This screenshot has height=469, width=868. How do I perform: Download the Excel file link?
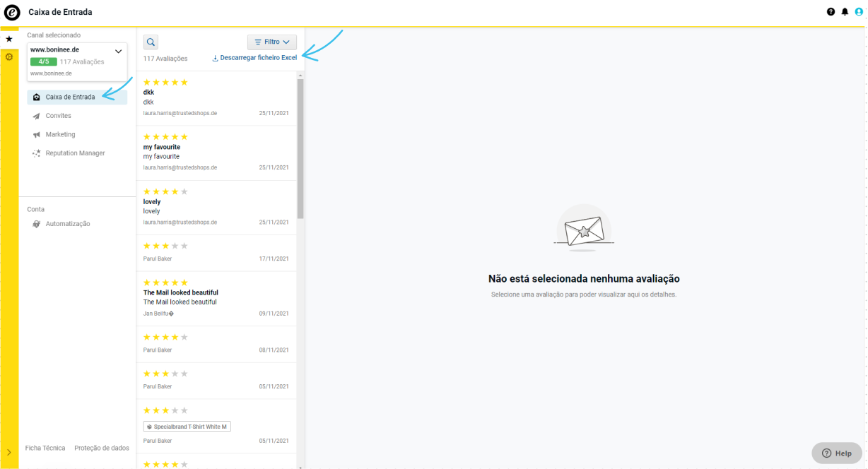tap(255, 58)
